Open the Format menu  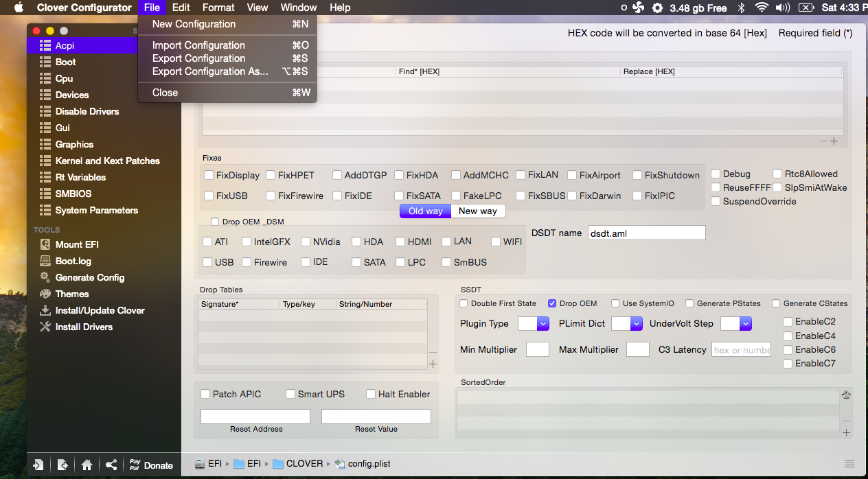coord(218,8)
